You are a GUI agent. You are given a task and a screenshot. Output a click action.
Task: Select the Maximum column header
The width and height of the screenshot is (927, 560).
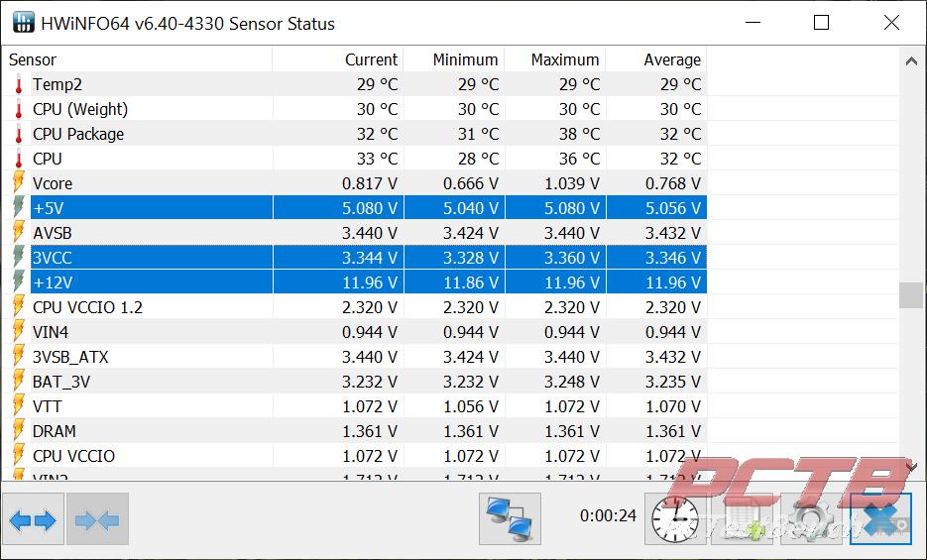(555, 59)
